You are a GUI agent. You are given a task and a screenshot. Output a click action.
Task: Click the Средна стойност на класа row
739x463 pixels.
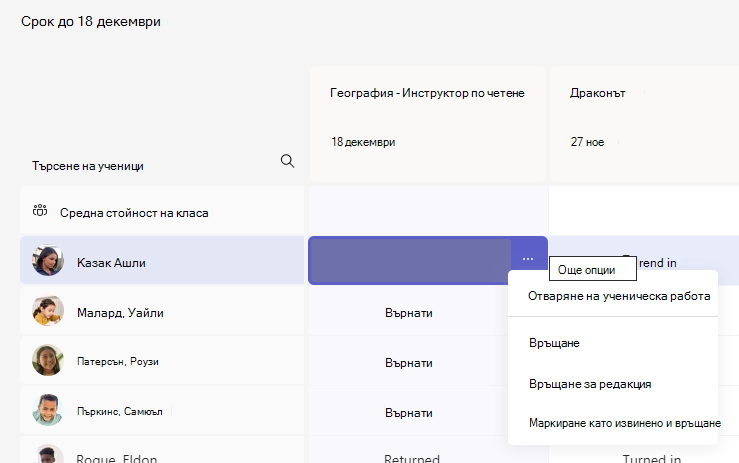(162, 211)
